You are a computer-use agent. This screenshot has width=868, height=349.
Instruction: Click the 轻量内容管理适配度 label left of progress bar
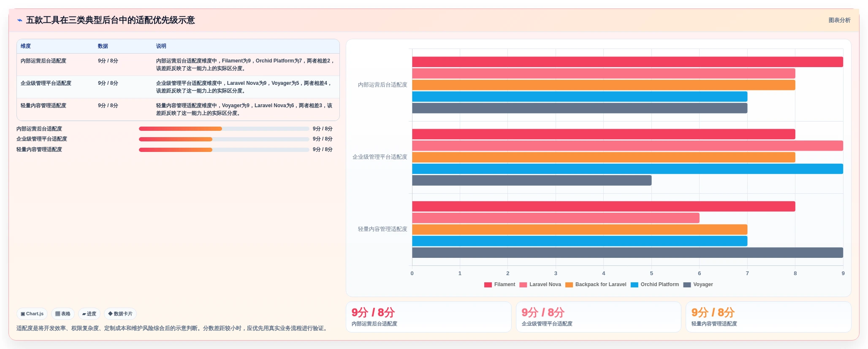click(39, 149)
